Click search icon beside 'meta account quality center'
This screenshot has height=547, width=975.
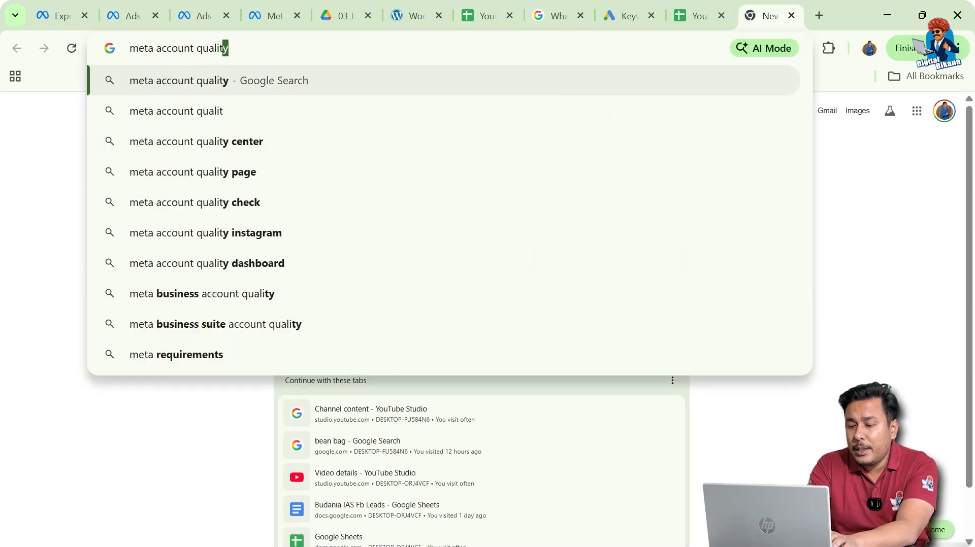[109, 141]
